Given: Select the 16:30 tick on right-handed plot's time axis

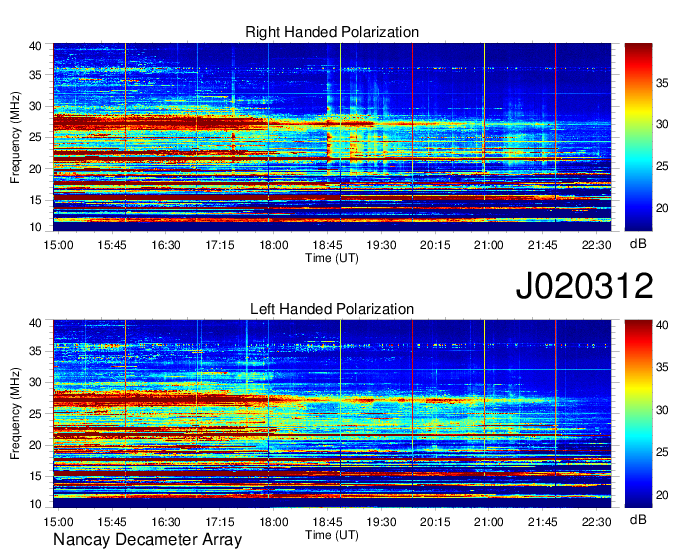Looking at the screenshot, I should tap(166, 245).
